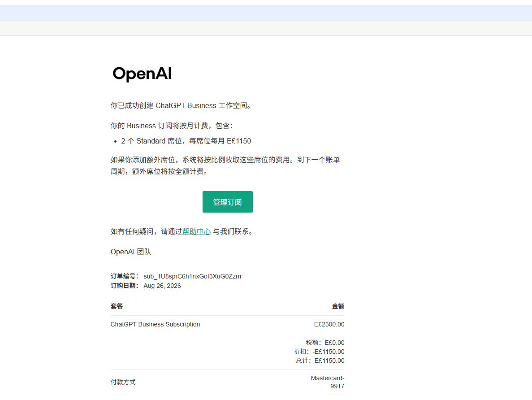This screenshot has width=532, height=400.
Task: Click the 你已成功创建 ChatGPT Business 工作空间 sentence
Action: point(182,105)
